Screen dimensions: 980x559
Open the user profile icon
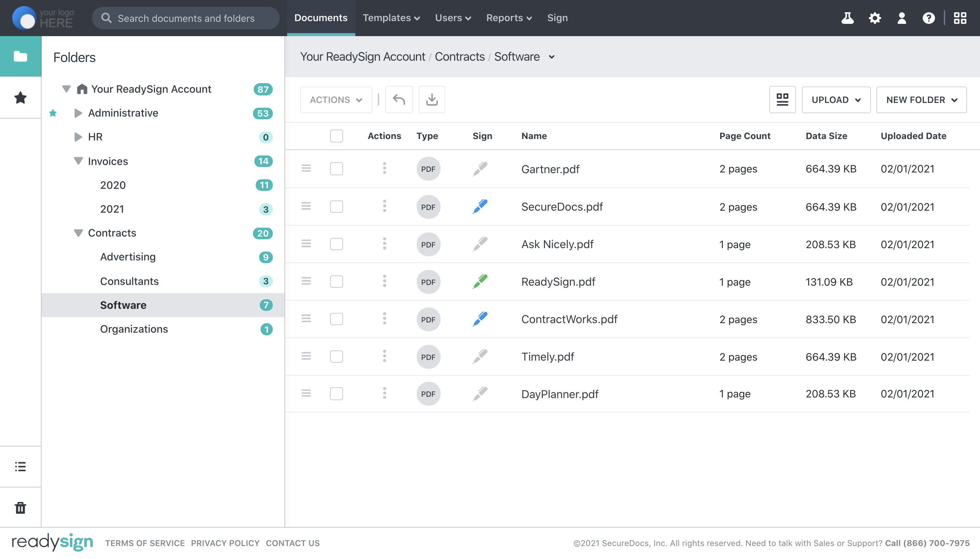tap(902, 18)
